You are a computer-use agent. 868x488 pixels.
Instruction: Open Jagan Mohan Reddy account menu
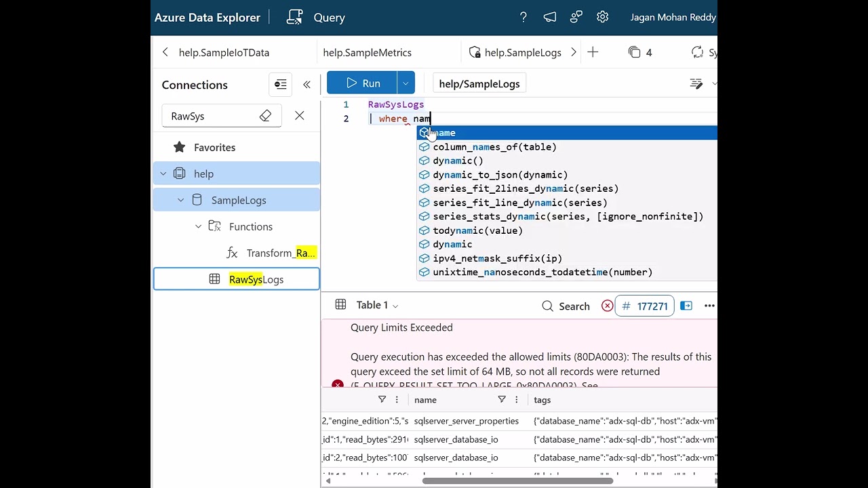673,18
